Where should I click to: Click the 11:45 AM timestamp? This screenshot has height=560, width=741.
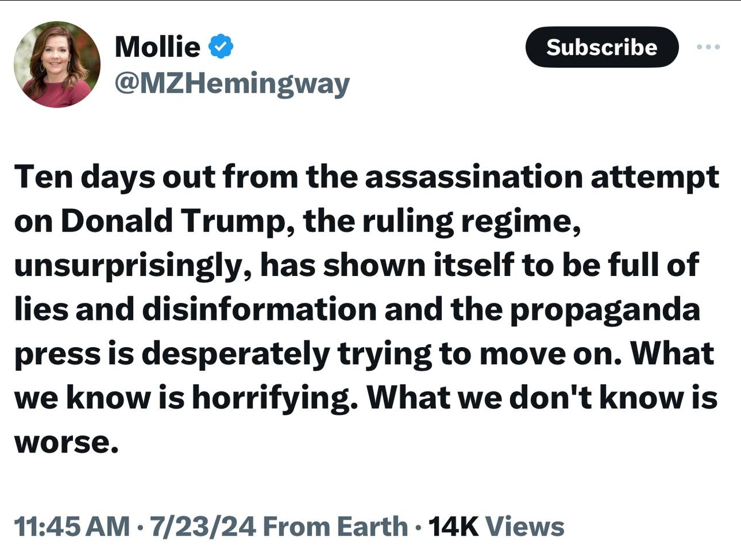[72, 526]
